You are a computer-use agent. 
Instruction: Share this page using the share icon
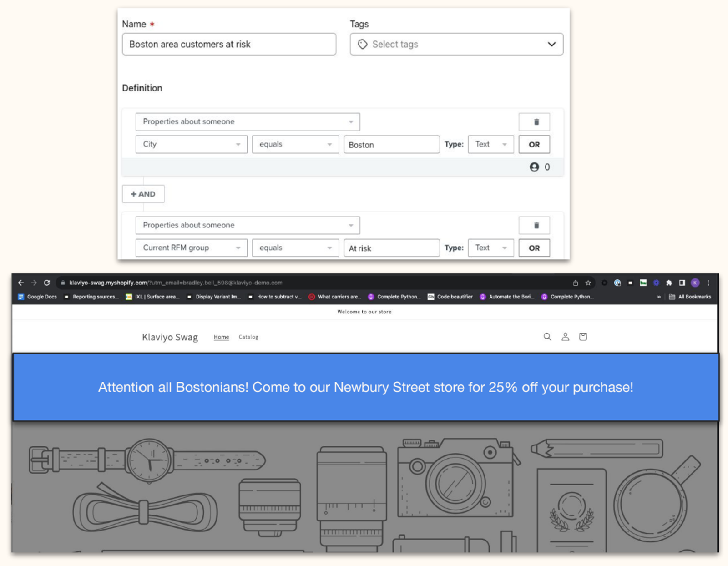click(x=576, y=283)
